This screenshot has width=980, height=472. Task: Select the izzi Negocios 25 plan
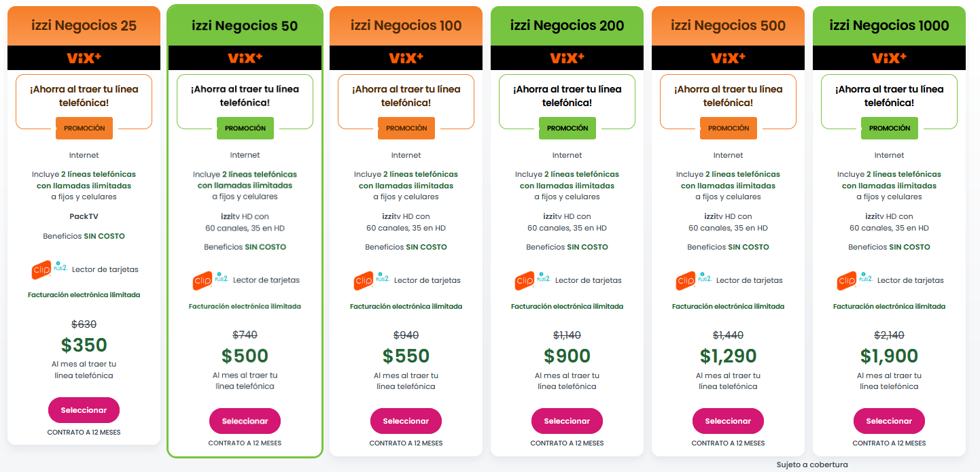(84, 410)
